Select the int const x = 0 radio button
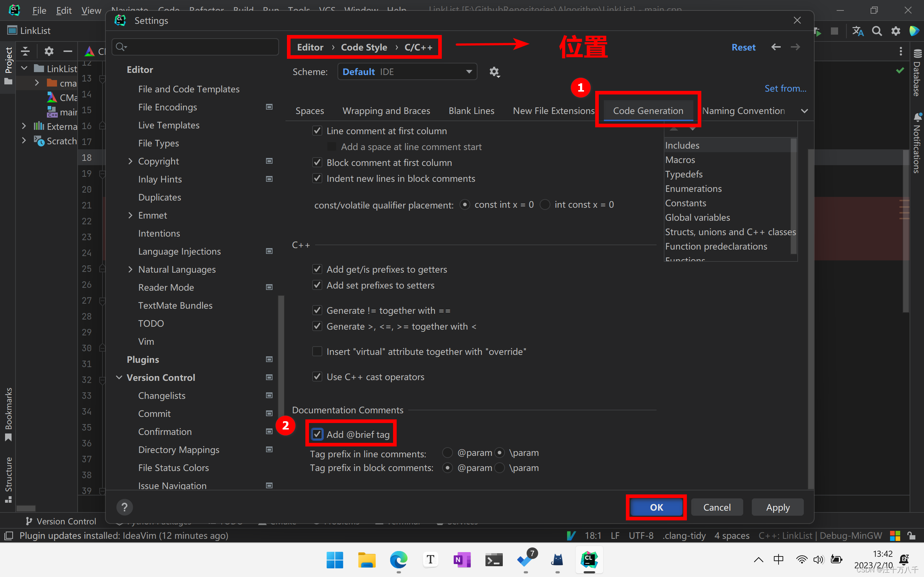 tap(545, 205)
